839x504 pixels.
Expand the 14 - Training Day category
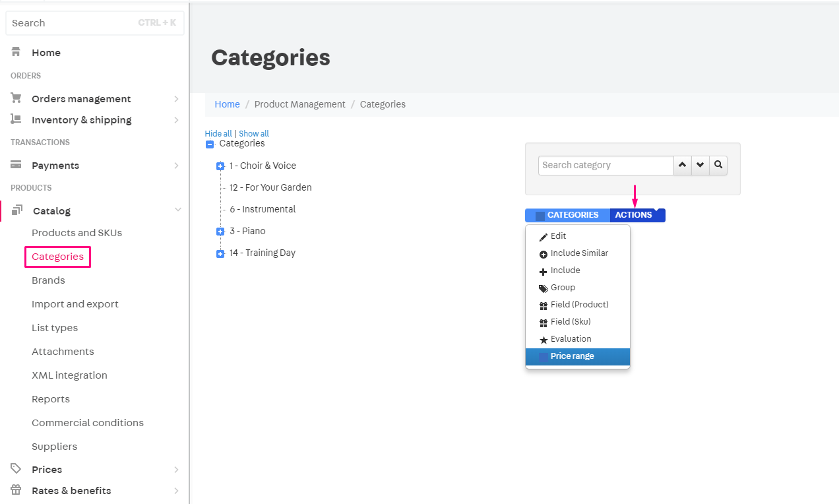point(220,253)
